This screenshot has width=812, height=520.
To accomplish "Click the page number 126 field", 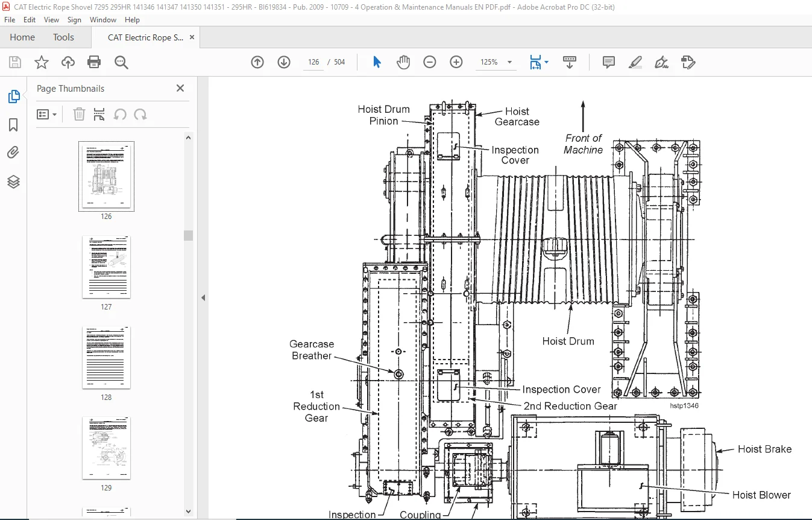I will [313, 62].
